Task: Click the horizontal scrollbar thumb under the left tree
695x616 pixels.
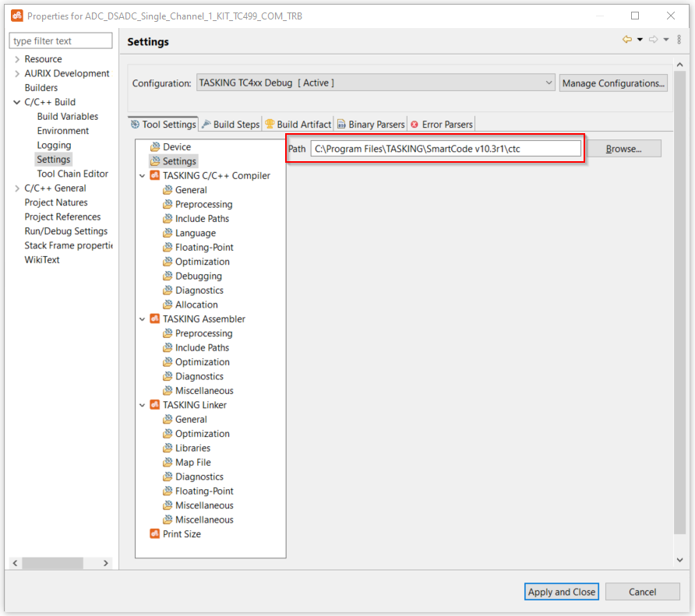Action: coord(53,563)
